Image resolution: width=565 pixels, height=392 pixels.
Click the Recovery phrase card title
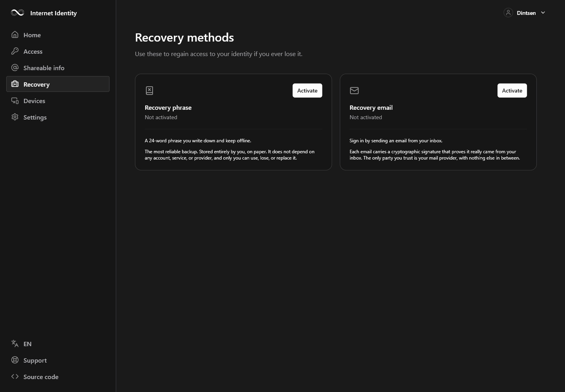click(168, 107)
